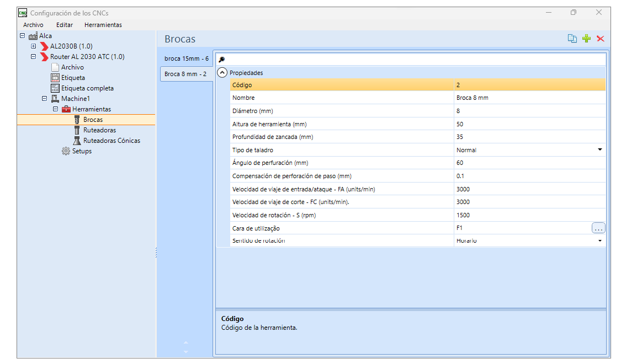Click the search icon in properties filter
The height and width of the screenshot is (364, 621).
(222, 60)
